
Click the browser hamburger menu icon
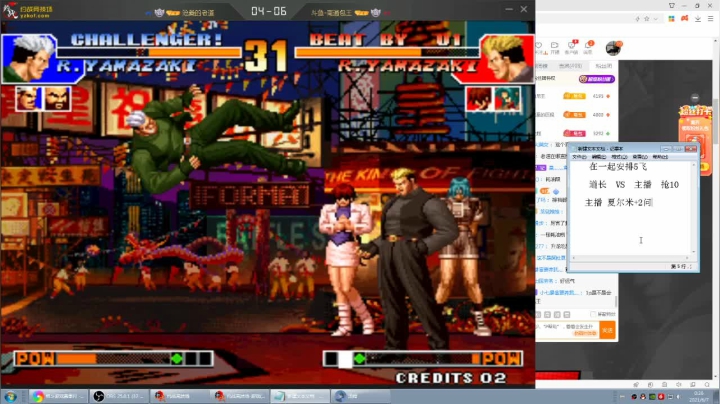click(710, 19)
